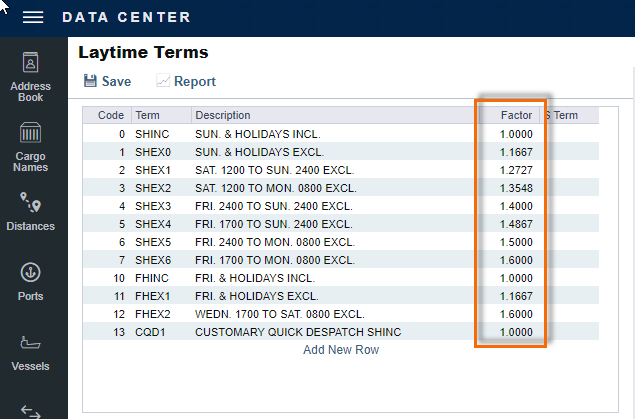
Task: Select SHEX4 description cell
Action: [x=273, y=224]
